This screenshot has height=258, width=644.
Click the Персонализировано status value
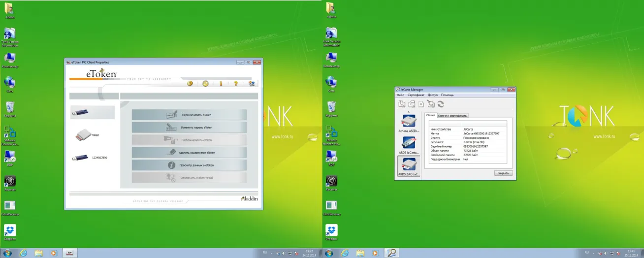(x=476, y=138)
